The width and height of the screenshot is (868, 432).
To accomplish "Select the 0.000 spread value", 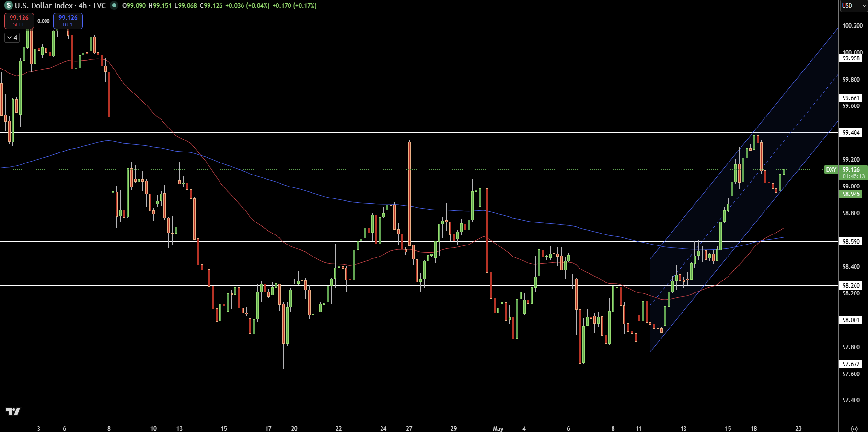I will (44, 21).
